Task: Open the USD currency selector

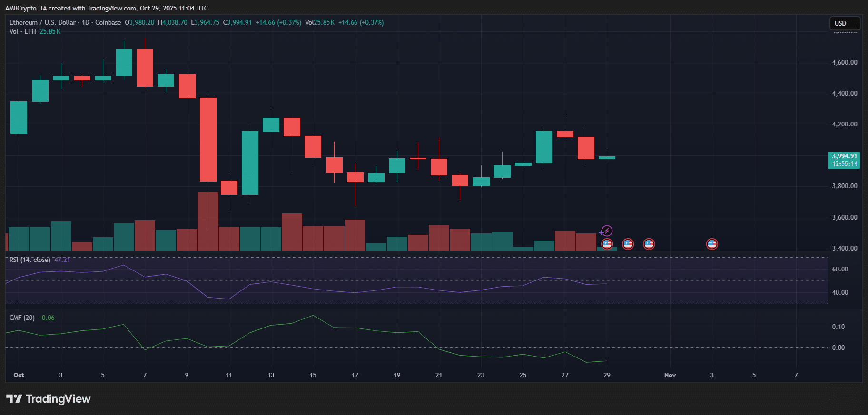Action: pyautogui.click(x=845, y=23)
